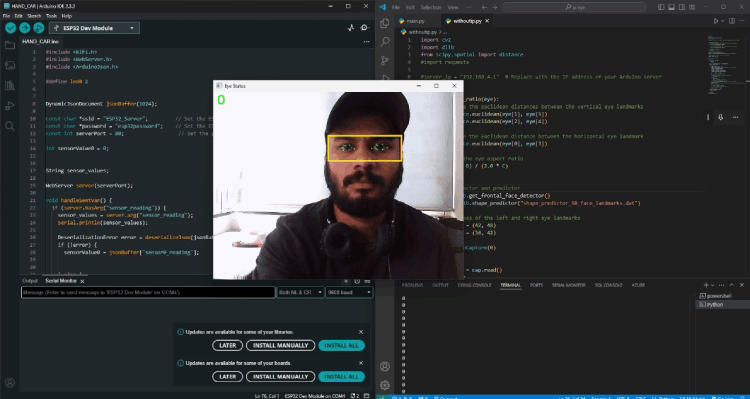This screenshot has height=399, width=750.
Task: Open the Both NL & CR line ending dropdown
Action: tap(300, 292)
